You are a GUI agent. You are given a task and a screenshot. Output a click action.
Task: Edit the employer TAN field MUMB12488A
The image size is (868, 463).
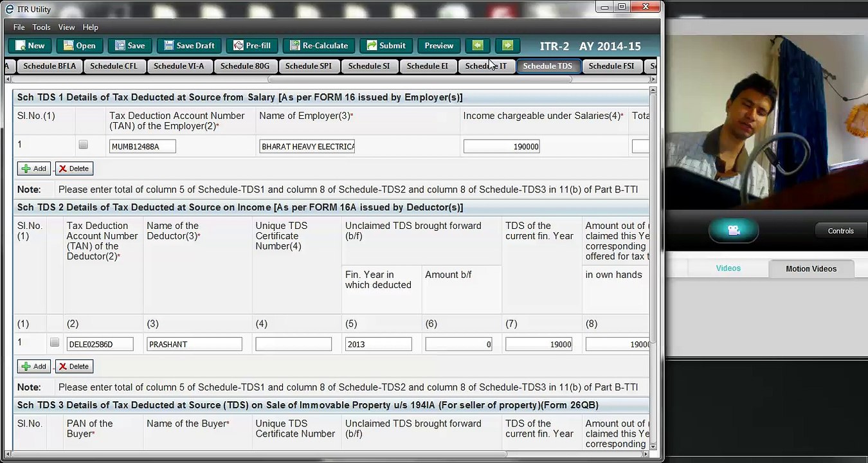click(142, 147)
